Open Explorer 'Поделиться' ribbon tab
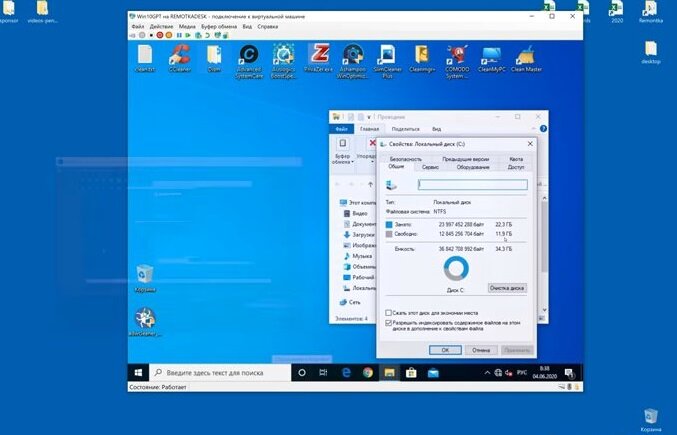This screenshot has width=677, height=435. pos(405,129)
